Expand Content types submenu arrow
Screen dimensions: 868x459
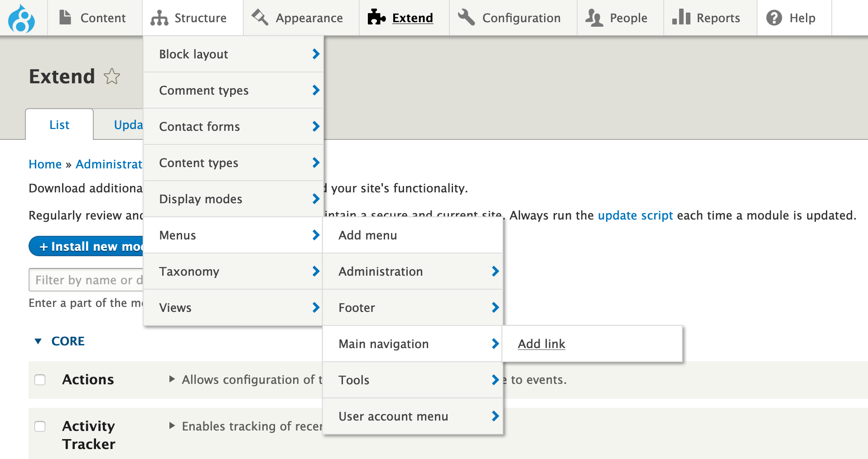(x=316, y=163)
